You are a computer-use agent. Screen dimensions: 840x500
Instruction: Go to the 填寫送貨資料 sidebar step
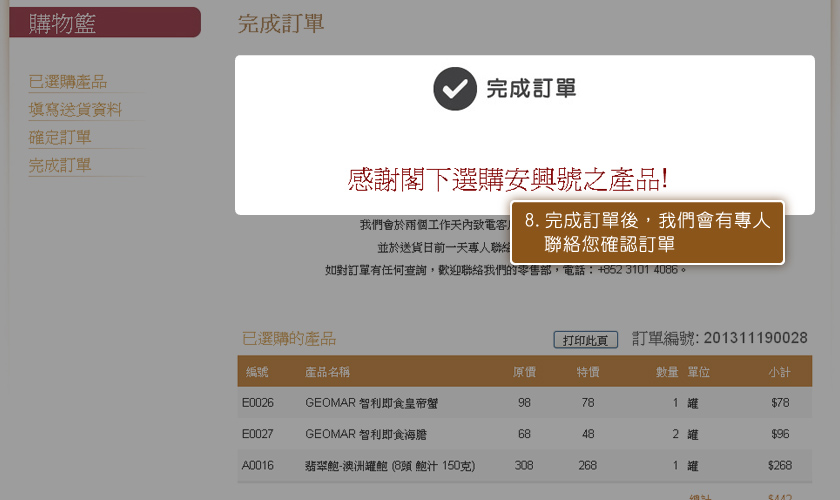[x=75, y=110]
